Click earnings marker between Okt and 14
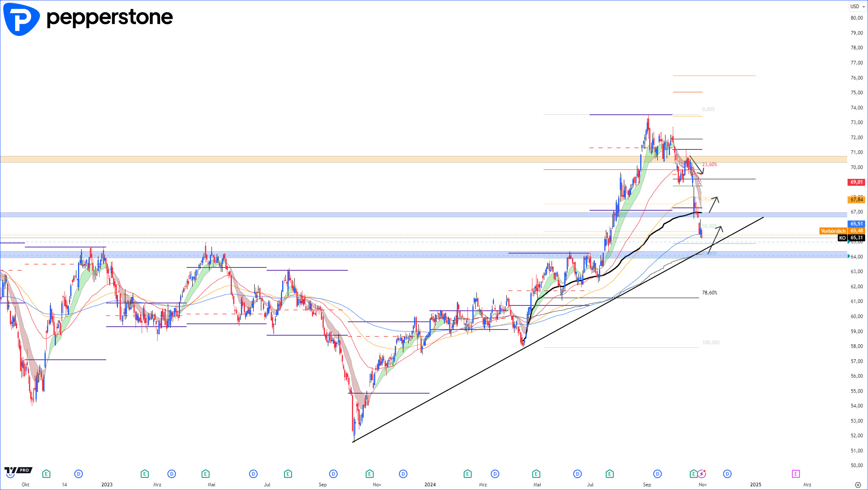The image size is (868, 490). click(x=46, y=474)
